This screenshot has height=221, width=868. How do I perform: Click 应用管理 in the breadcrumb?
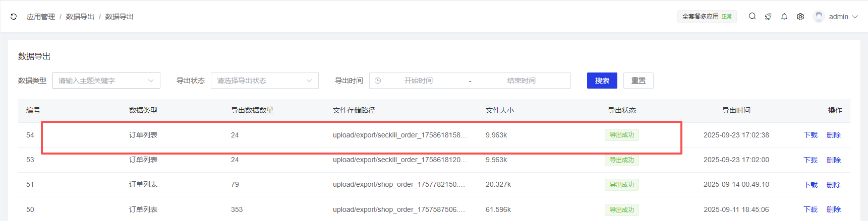click(41, 17)
